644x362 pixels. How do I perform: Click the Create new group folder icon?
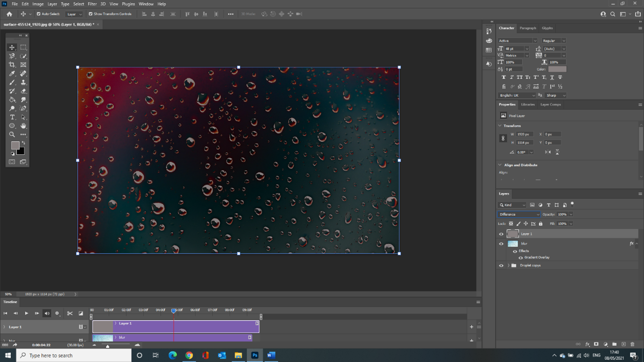pos(614,344)
